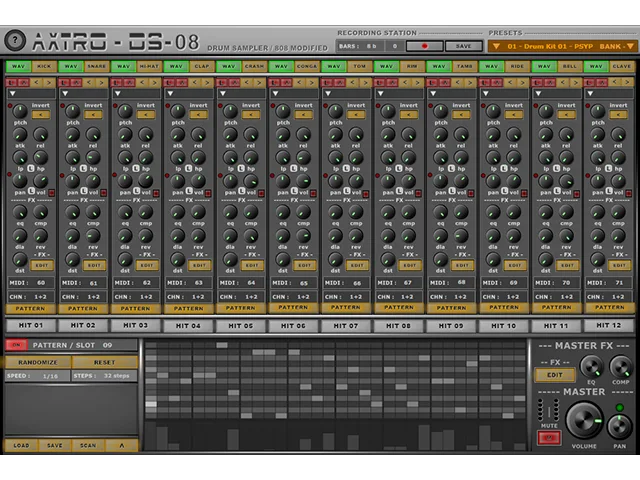
Task: Open SNARE channel sample dropdown
Action: pyautogui.click(x=84, y=94)
